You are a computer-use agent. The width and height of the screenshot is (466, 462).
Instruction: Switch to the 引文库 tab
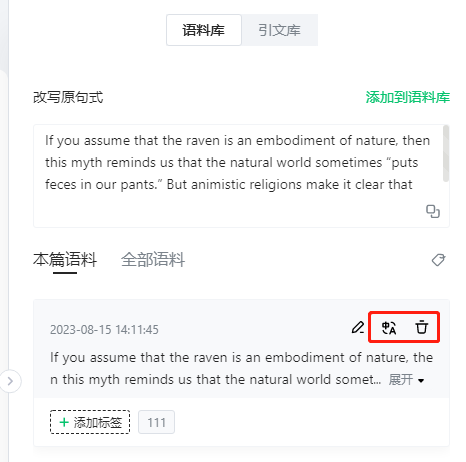(x=279, y=30)
